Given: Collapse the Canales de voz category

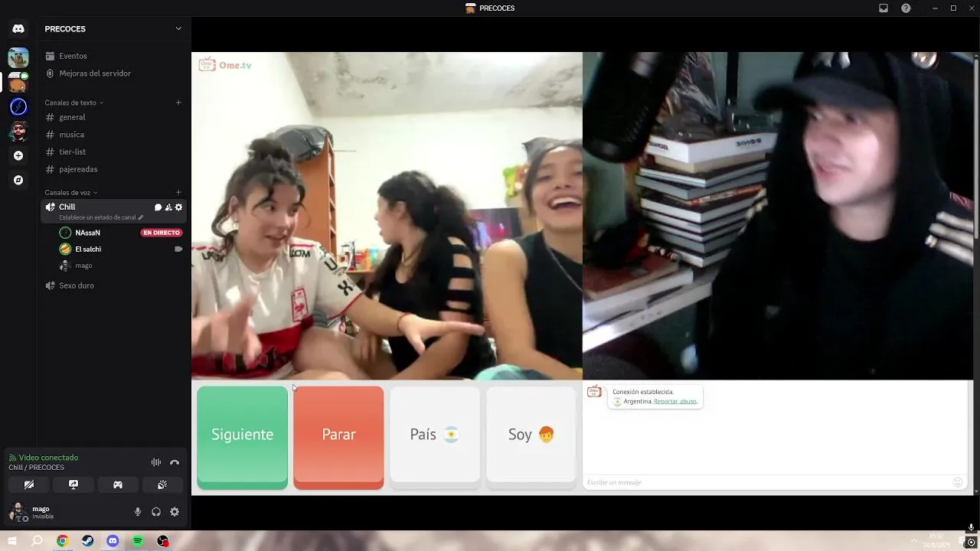Looking at the screenshot, I should [x=70, y=193].
